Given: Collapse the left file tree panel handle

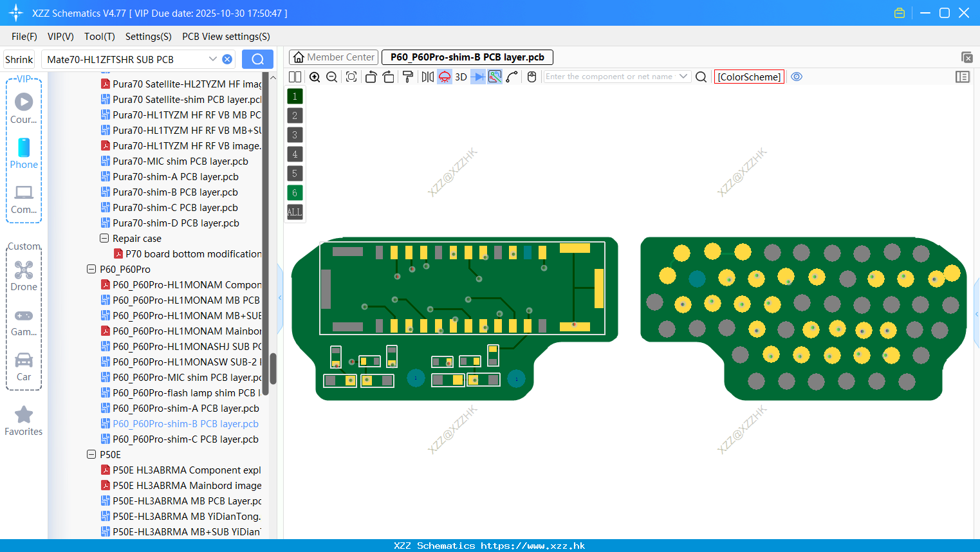Looking at the screenshot, I should pos(280,298).
